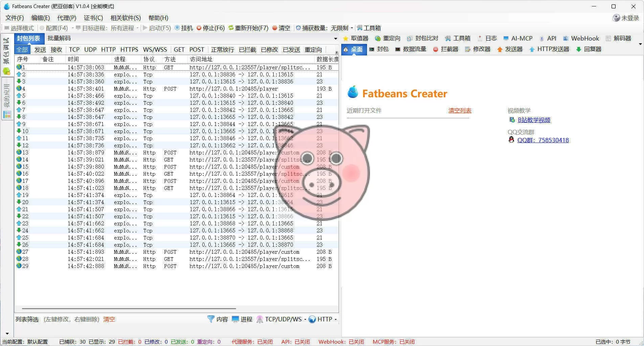Open the B站教学视频 link
644x346 pixels.
point(534,120)
